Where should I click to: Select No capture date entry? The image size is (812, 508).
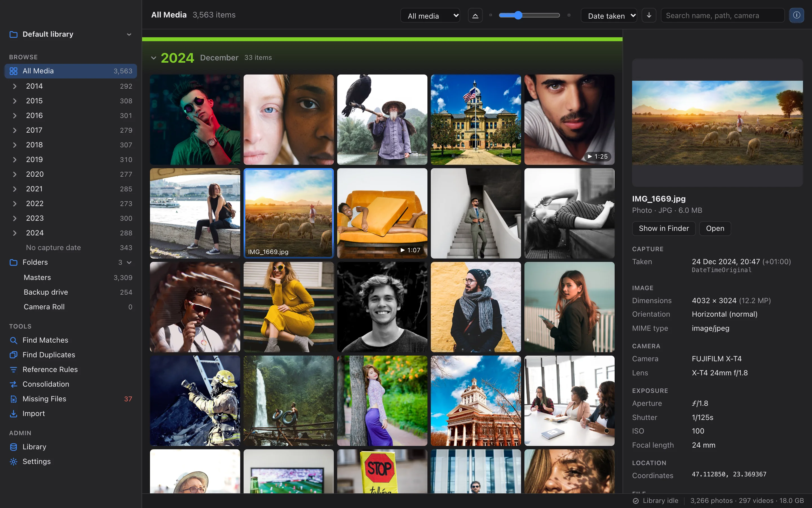[x=71, y=248]
